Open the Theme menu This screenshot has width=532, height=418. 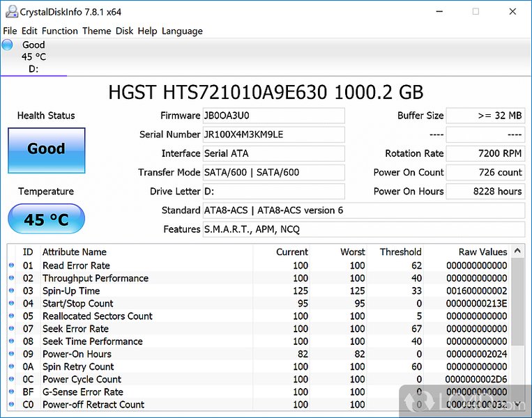pyautogui.click(x=97, y=31)
